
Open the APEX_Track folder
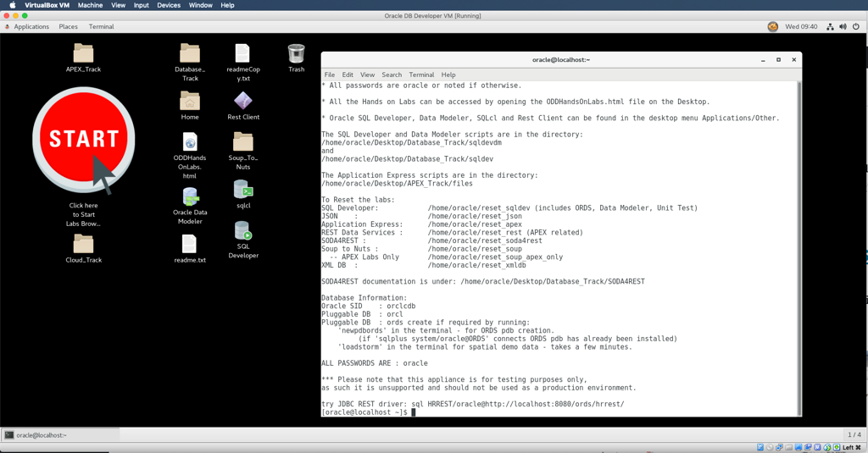[x=83, y=54]
